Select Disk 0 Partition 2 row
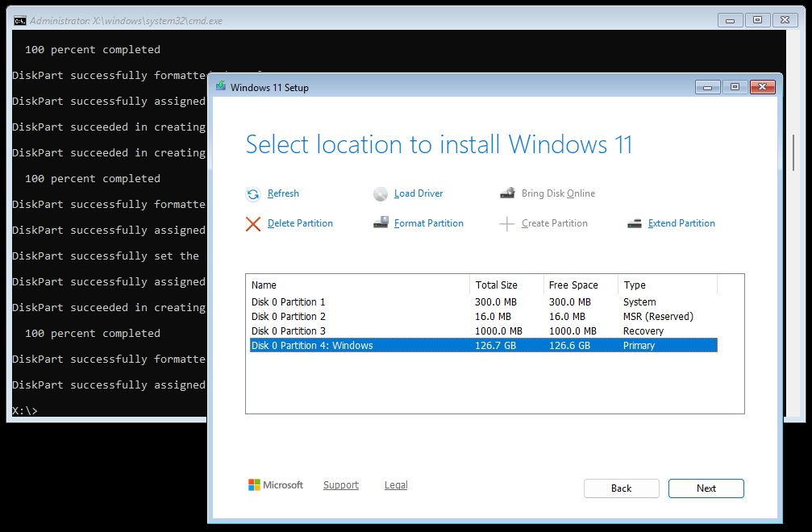 point(484,317)
